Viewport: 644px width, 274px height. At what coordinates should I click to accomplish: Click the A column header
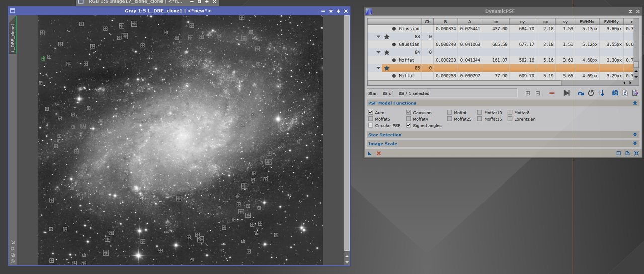(470, 22)
